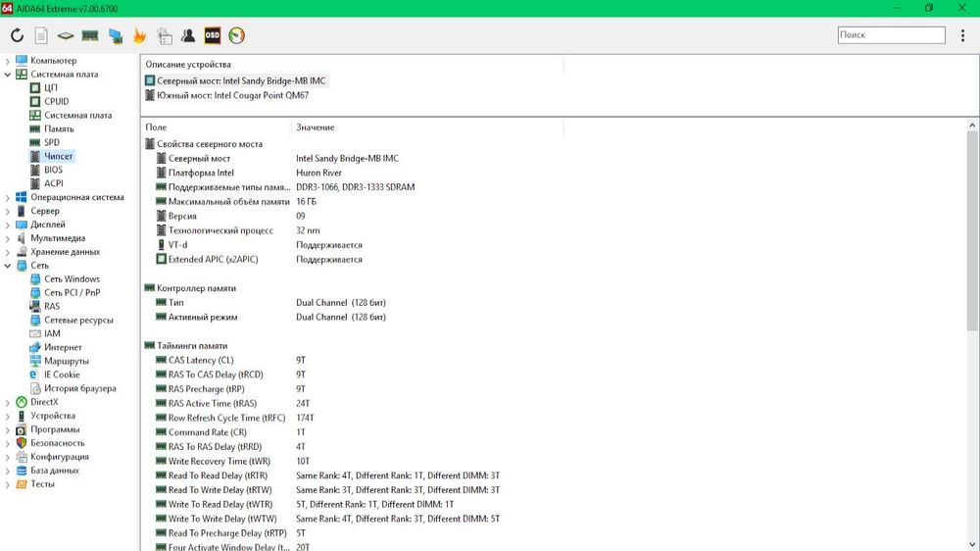This screenshot has width=980, height=551.
Task: Select Сеть PCI / PnP item
Action: (72, 293)
